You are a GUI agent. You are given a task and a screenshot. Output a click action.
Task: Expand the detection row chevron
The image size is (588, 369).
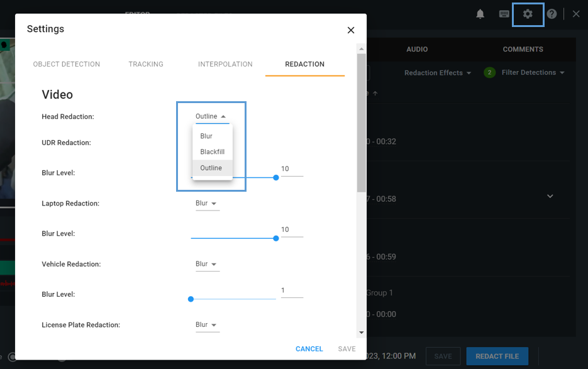(x=550, y=197)
